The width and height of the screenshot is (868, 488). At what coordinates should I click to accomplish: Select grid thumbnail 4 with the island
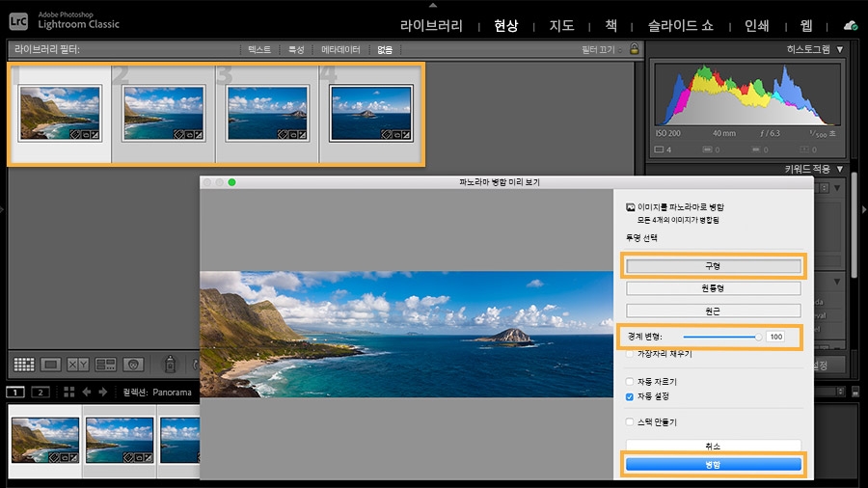[371, 114]
